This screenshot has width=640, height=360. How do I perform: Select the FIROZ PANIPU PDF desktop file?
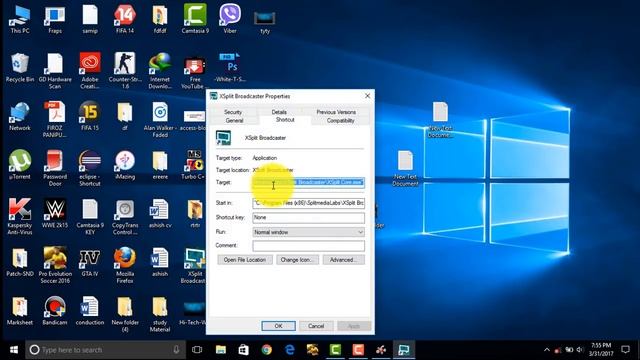coord(55,119)
